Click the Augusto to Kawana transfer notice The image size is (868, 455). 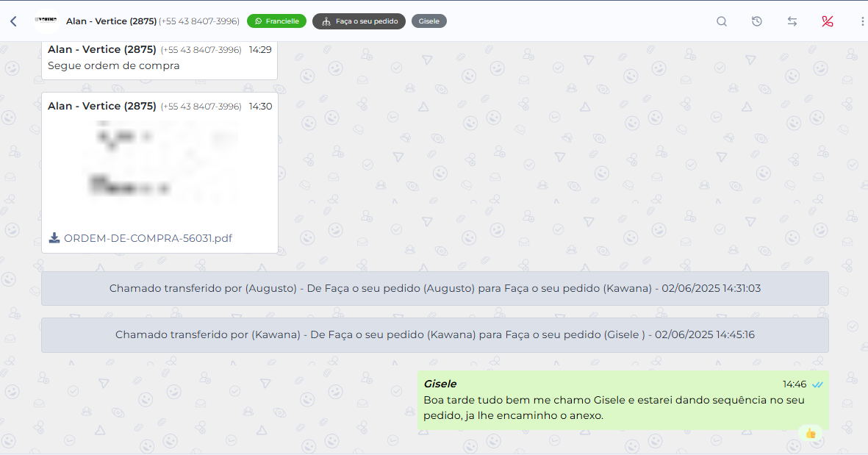click(x=434, y=288)
